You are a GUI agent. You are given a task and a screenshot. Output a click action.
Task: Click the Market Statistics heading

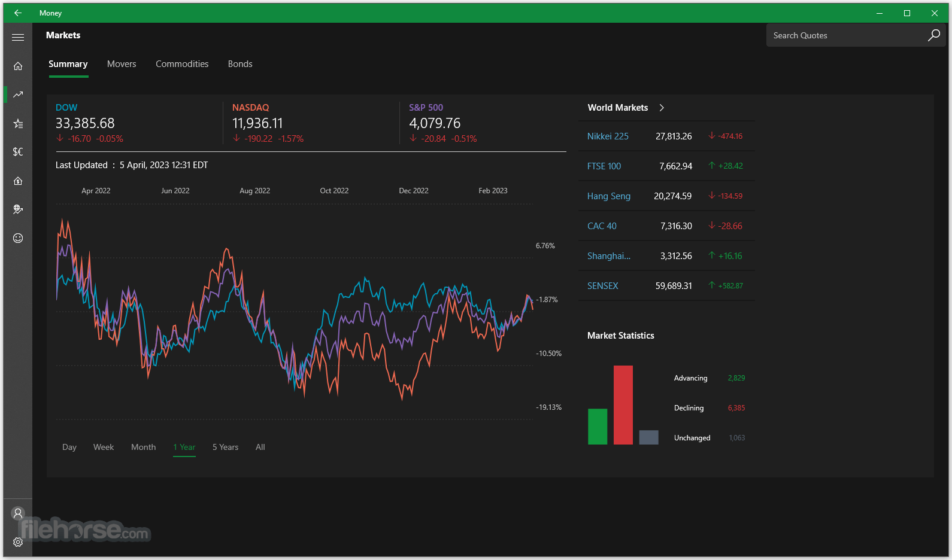click(621, 336)
